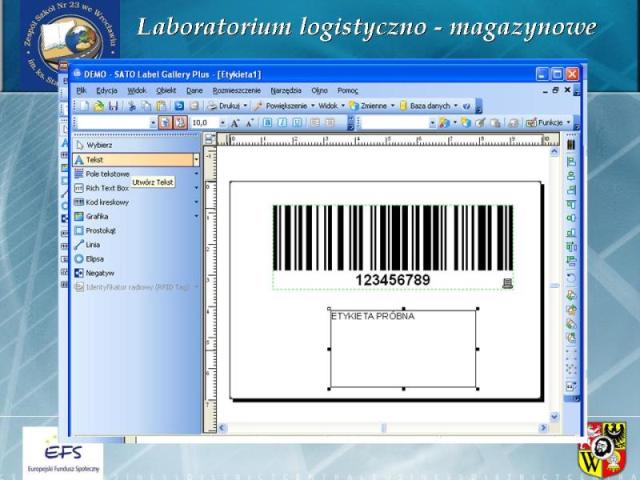This screenshot has width=640, height=480.
Task: Expand the Funkcje dropdown arrow
Action: pyautogui.click(x=568, y=122)
